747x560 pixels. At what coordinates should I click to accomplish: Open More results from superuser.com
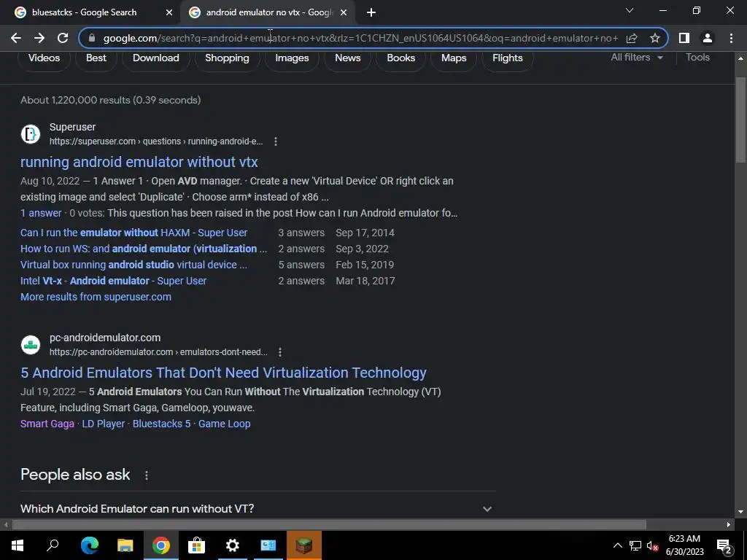coord(96,297)
